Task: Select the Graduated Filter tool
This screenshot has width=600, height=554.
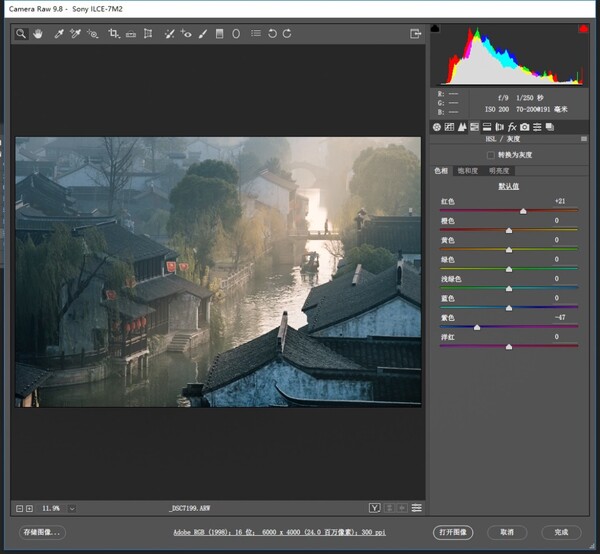Action: 219,34
